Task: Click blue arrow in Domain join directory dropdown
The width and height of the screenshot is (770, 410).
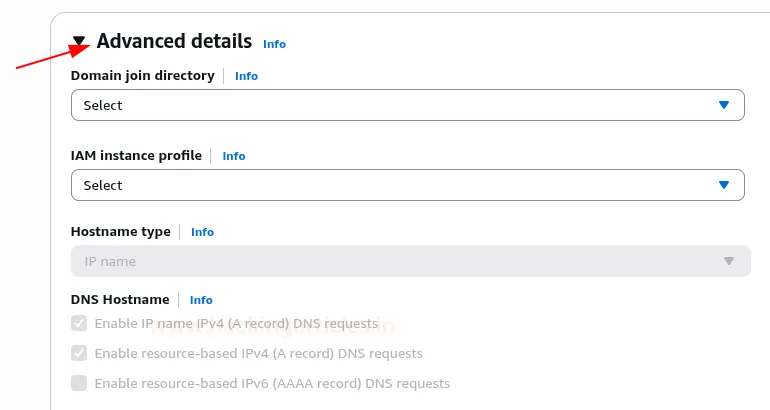Action: point(724,105)
